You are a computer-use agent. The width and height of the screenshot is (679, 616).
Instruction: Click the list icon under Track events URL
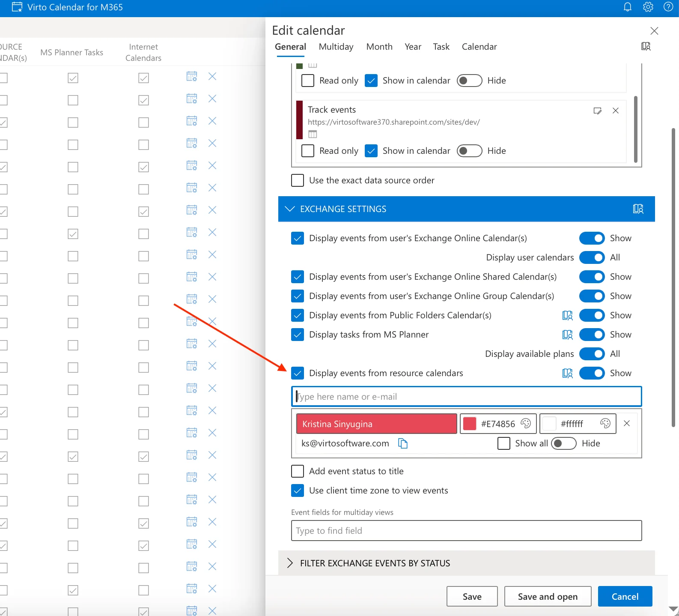pyautogui.click(x=313, y=134)
